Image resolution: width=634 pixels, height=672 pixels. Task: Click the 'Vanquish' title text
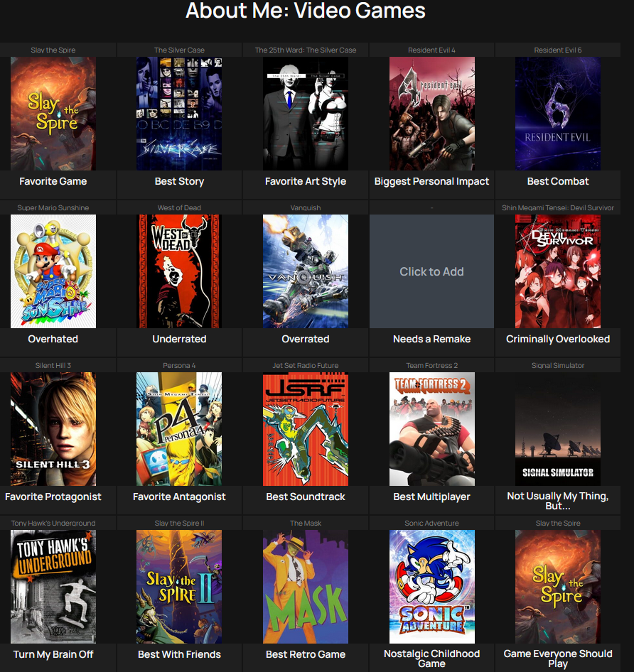306,208
